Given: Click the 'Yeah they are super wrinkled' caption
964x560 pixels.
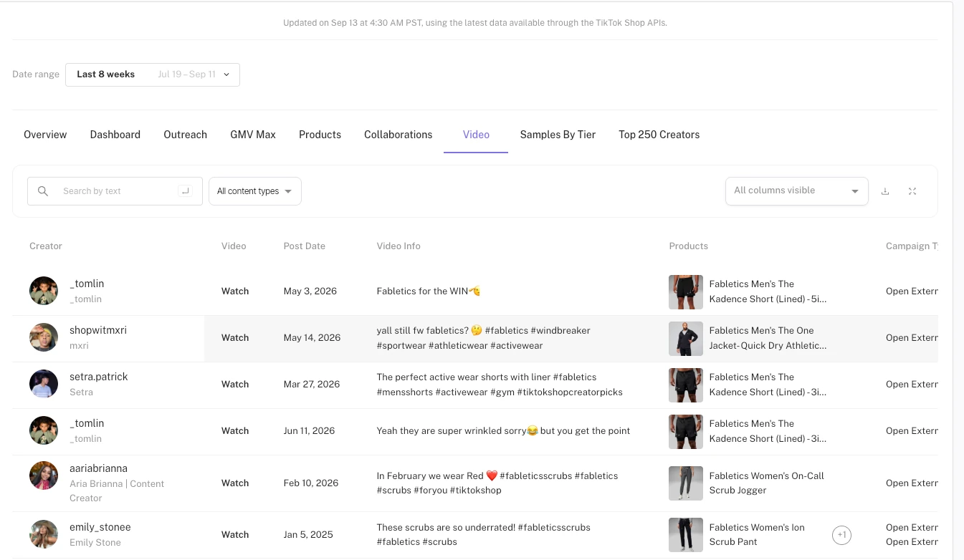Looking at the screenshot, I should click(x=503, y=431).
